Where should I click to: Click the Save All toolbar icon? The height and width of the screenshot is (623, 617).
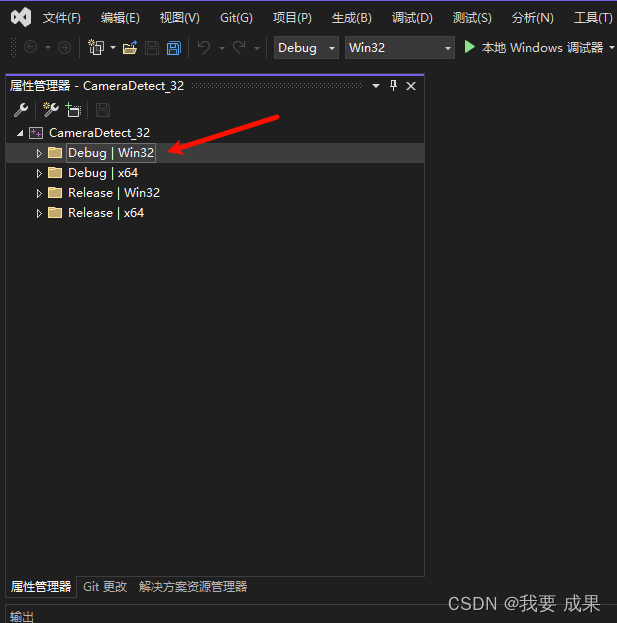174,48
